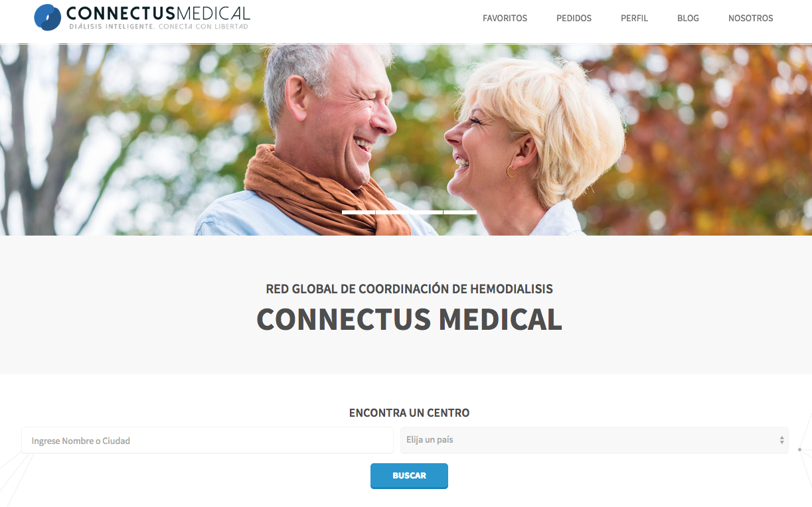
Task: Click the Red Global de Coordinación subtitle
Action: (x=409, y=289)
